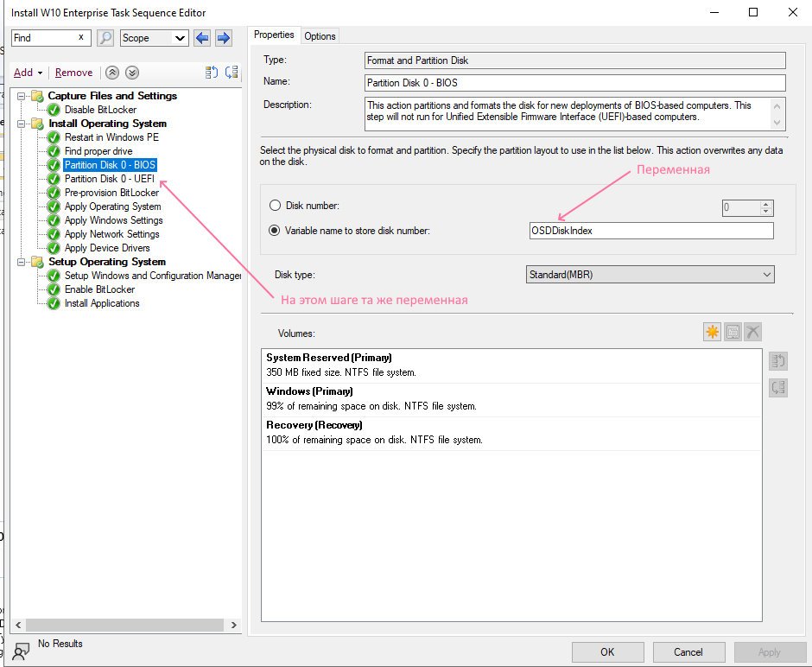The image size is (812, 667).
Task: Switch to the Options tab
Action: pos(320,36)
